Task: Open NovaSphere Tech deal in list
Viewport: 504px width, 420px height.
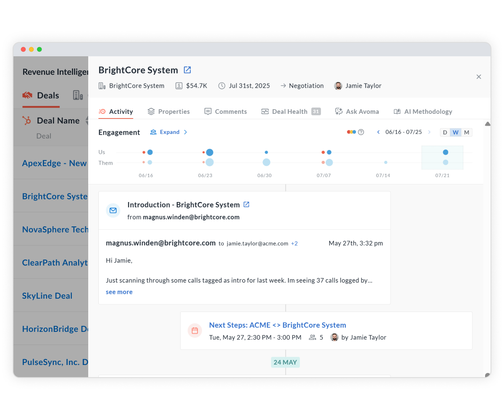Action: (x=55, y=229)
